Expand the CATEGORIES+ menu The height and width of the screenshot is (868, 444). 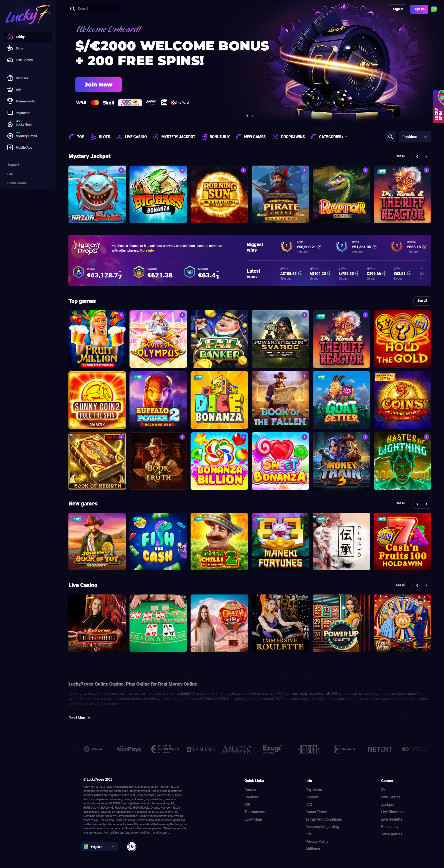tap(329, 137)
